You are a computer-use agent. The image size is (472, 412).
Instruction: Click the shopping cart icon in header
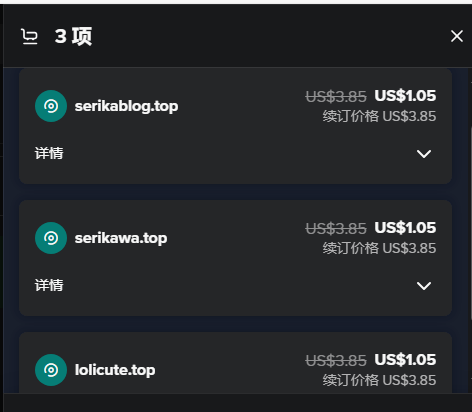click(29, 36)
